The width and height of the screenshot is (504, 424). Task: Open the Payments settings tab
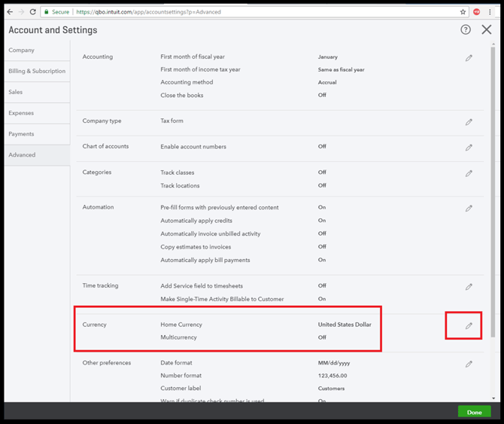point(21,134)
